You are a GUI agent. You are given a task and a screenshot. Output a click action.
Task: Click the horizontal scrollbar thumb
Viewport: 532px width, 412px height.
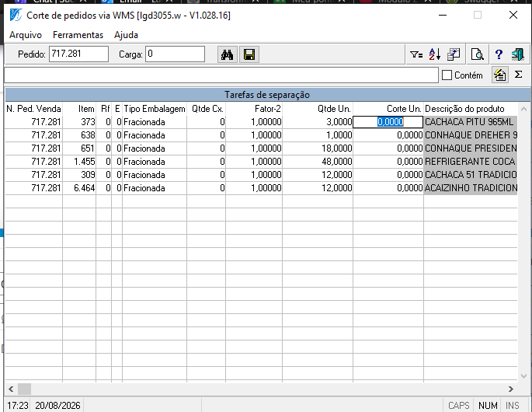click(x=24, y=389)
